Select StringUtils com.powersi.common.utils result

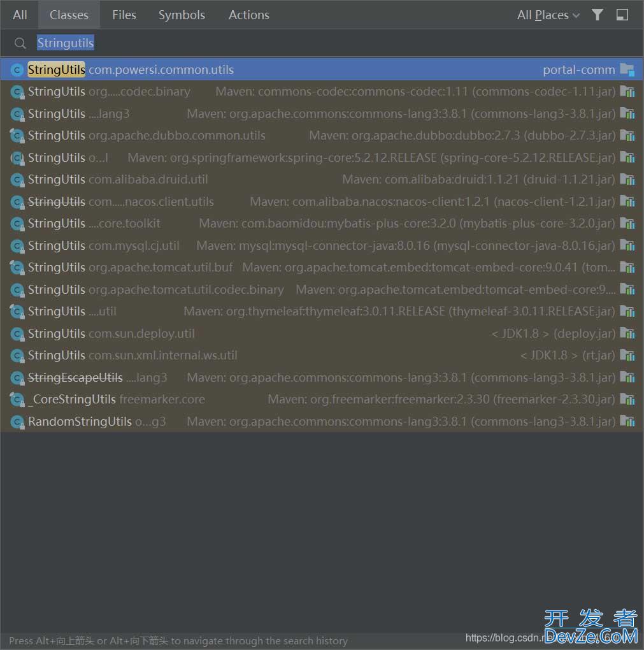point(322,69)
